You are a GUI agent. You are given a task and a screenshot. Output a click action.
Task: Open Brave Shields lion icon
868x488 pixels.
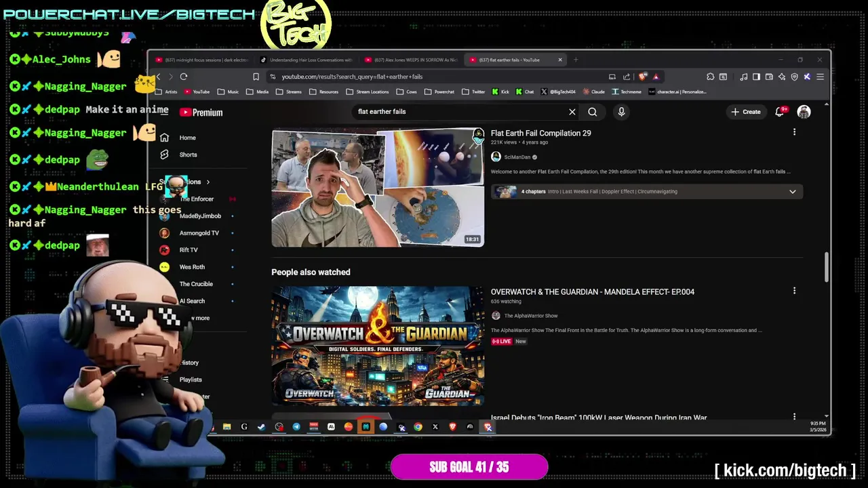coord(643,77)
